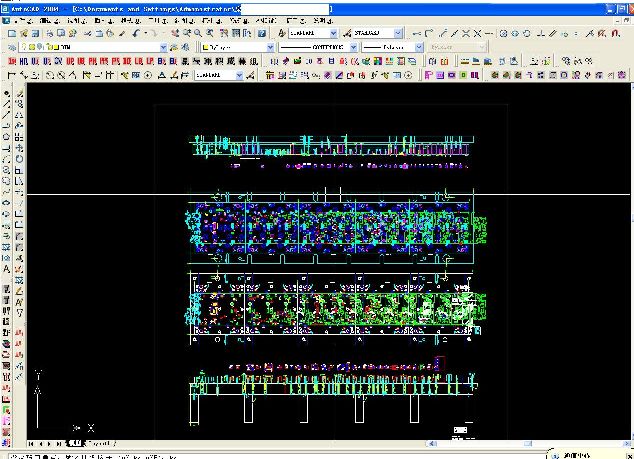Expand the Dimension toolbar style dropdown
Screen dimensions: 634x459
click(x=239, y=75)
